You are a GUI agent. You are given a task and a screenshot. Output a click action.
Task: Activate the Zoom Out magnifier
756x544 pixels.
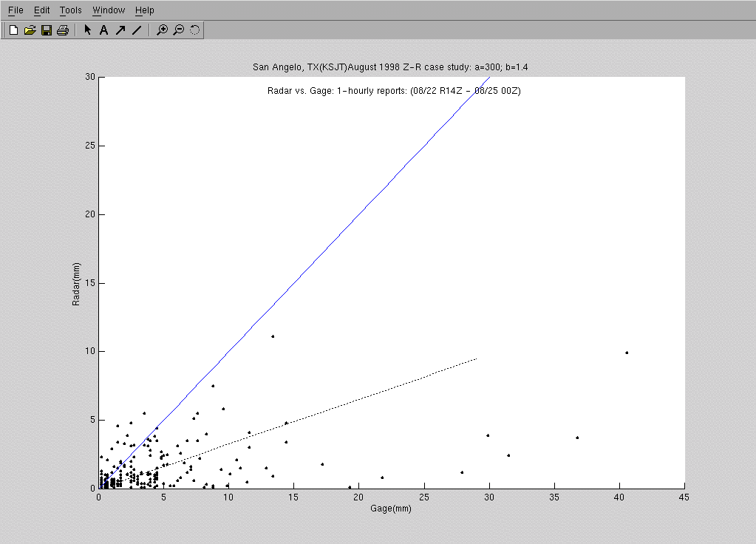click(179, 30)
